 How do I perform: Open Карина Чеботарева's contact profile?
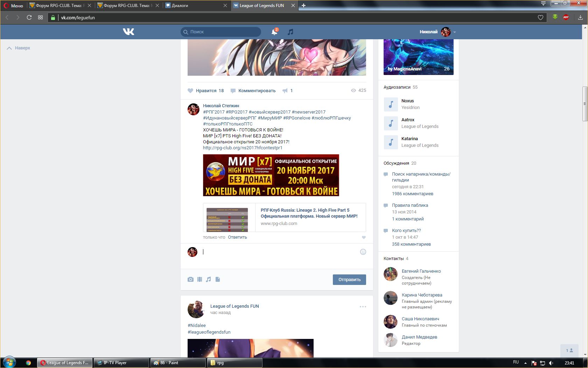(422, 295)
